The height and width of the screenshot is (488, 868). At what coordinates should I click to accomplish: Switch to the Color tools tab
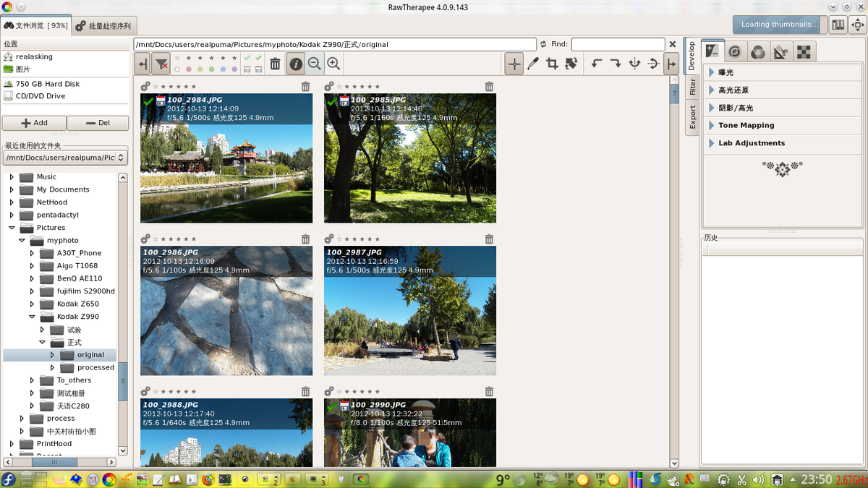[x=758, y=51]
